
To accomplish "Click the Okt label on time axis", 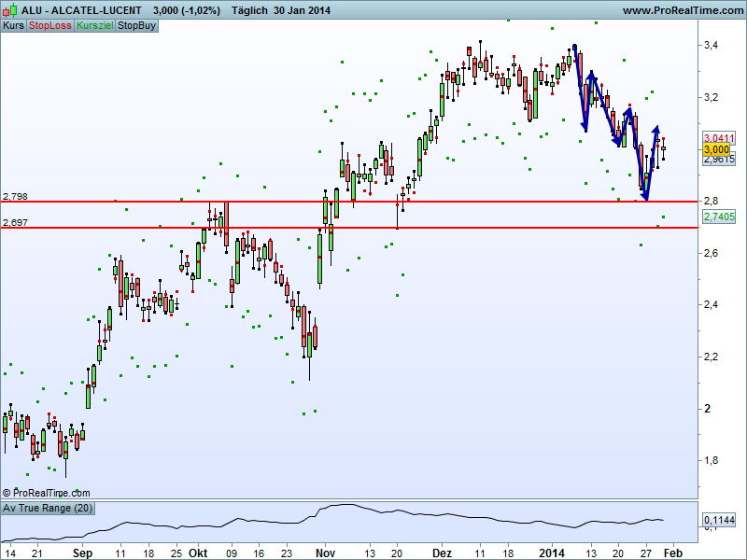I will tap(198, 553).
